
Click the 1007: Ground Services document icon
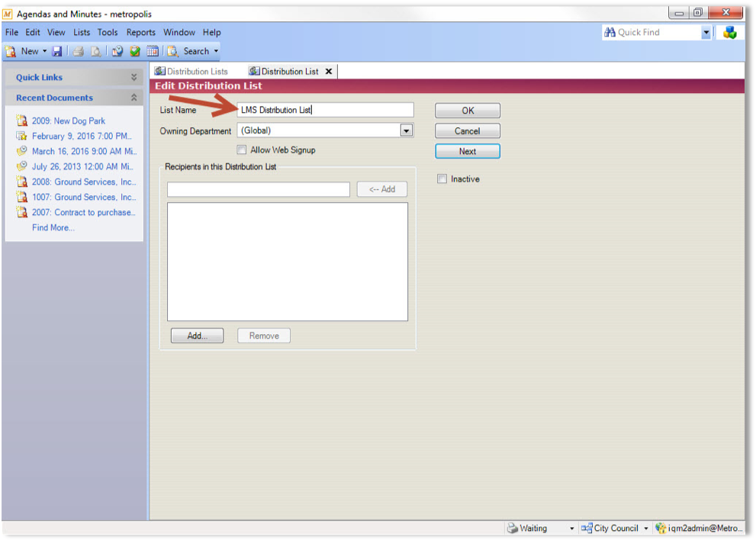21,197
